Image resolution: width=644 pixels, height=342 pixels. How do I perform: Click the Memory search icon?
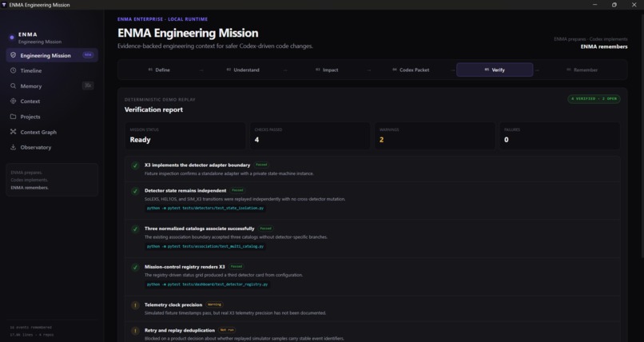13,85
